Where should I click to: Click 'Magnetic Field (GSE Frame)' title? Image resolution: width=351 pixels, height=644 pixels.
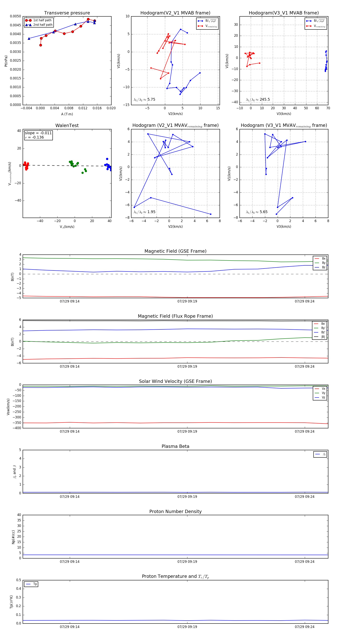(x=175, y=251)
